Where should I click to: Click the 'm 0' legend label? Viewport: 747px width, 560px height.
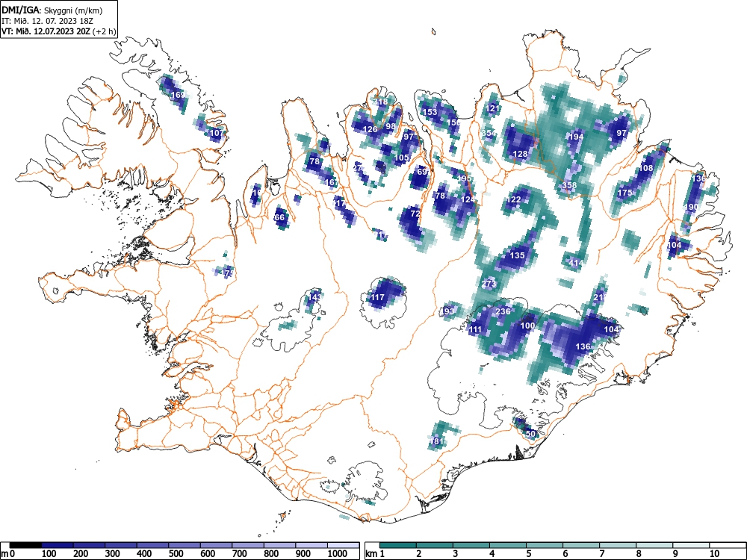pos(8,554)
